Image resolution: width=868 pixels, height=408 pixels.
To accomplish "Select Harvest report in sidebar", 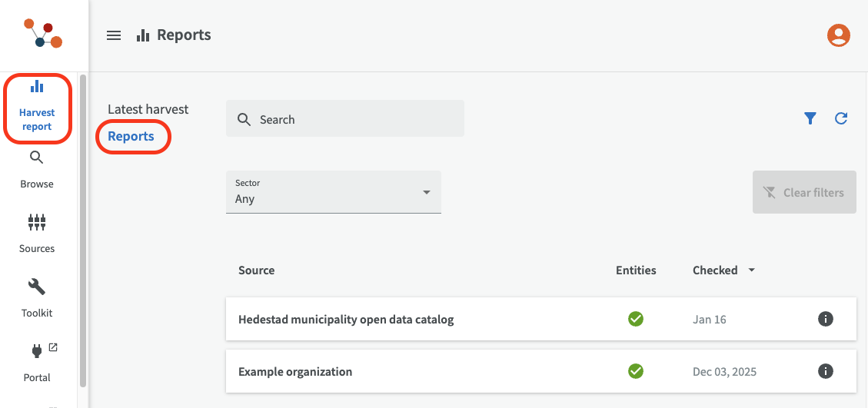I will (x=37, y=108).
